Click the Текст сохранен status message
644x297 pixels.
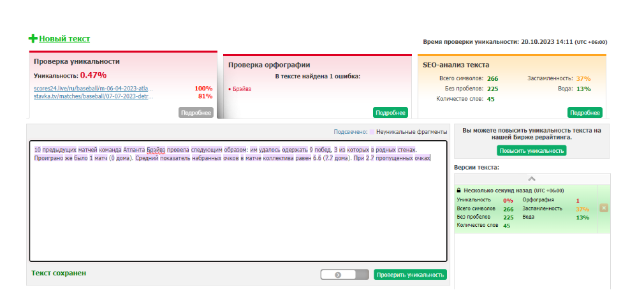pyautogui.click(x=59, y=273)
